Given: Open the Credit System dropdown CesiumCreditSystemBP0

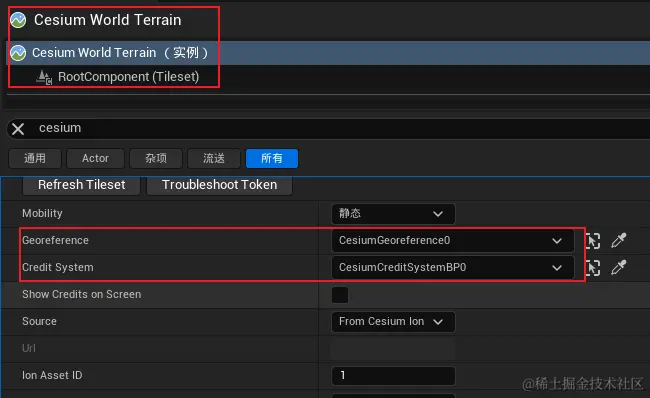Looking at the screenshot, I should point(453,267).
